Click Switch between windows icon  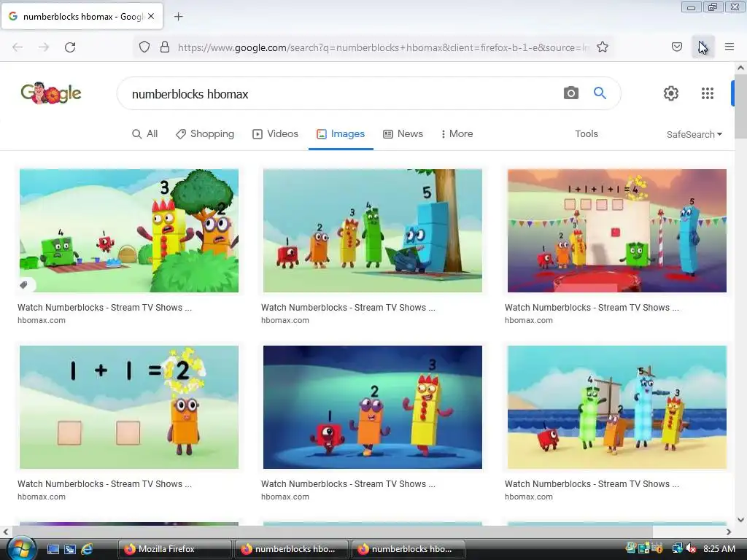(70, 549)
